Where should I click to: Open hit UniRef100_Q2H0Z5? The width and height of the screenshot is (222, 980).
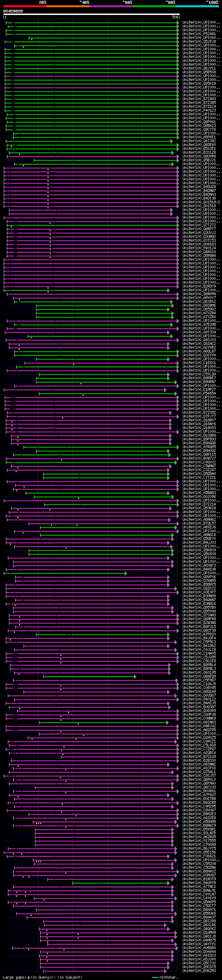click(199, 737)
